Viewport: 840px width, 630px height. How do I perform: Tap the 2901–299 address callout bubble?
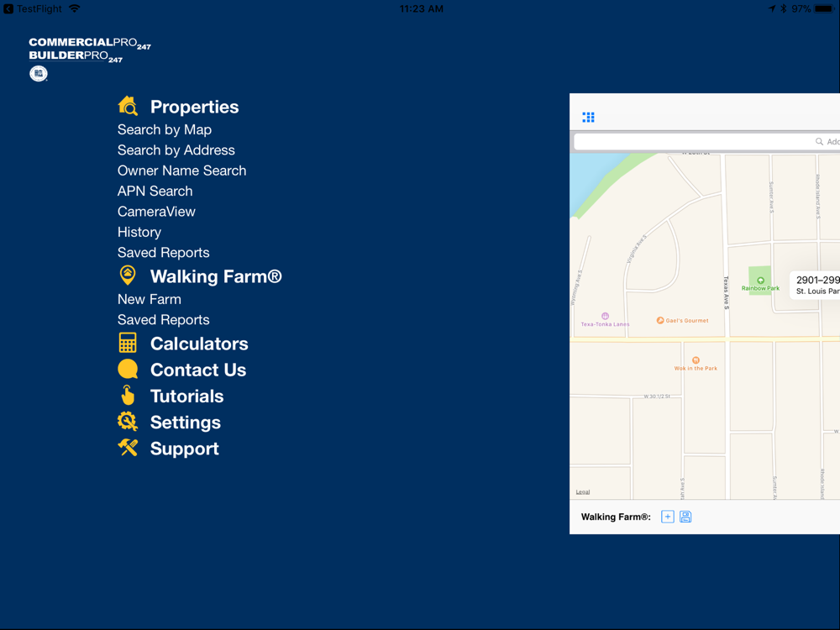click(815, 285)
